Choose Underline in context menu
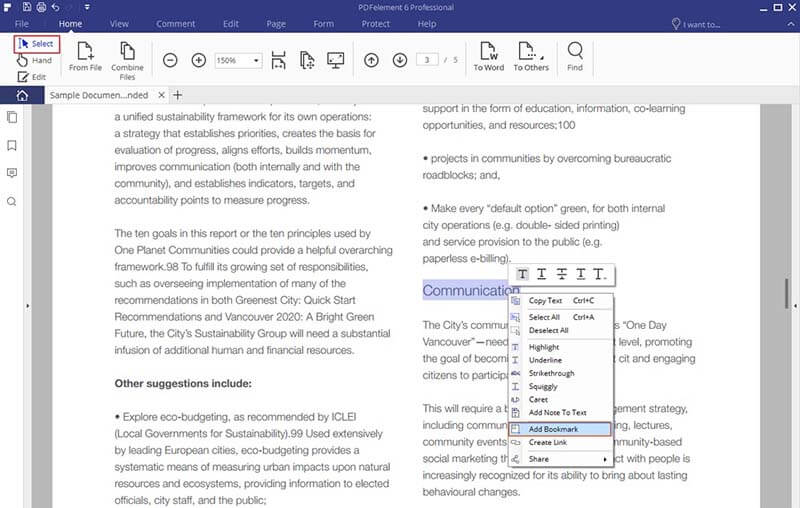This screenshot has width=800, height=508. pyautogui.click(x=561, y=360)
